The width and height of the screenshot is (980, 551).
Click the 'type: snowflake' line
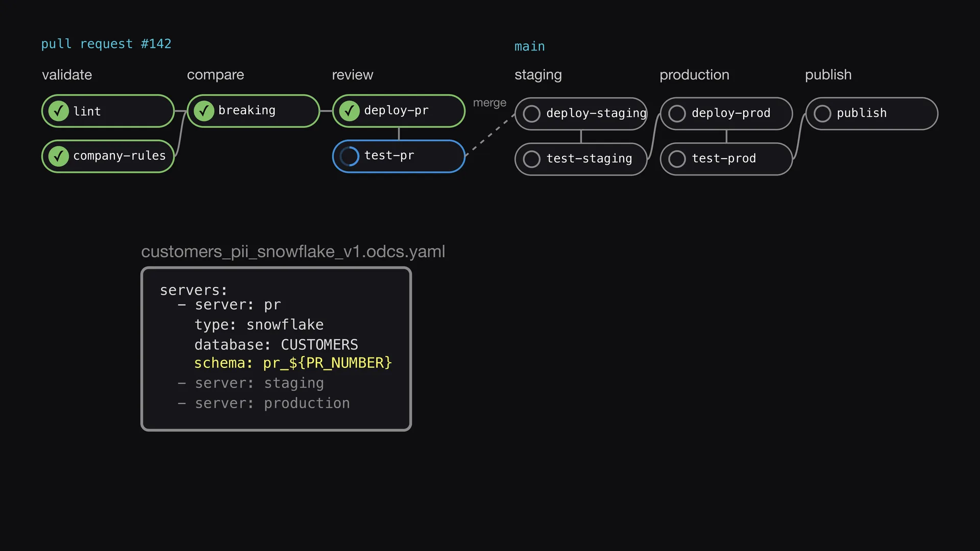coord(259,325)
